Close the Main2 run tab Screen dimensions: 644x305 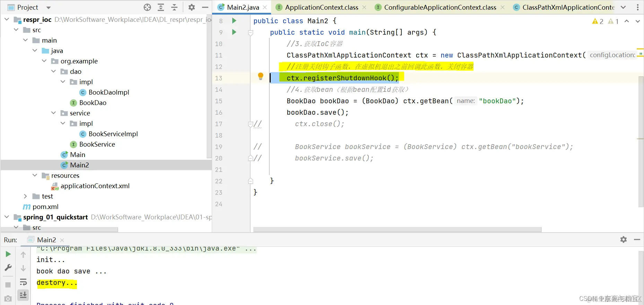click(x=62, y=240)
